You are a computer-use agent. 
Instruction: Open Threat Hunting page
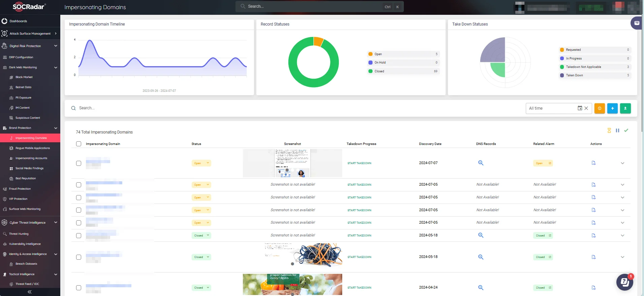click(19, 234)
